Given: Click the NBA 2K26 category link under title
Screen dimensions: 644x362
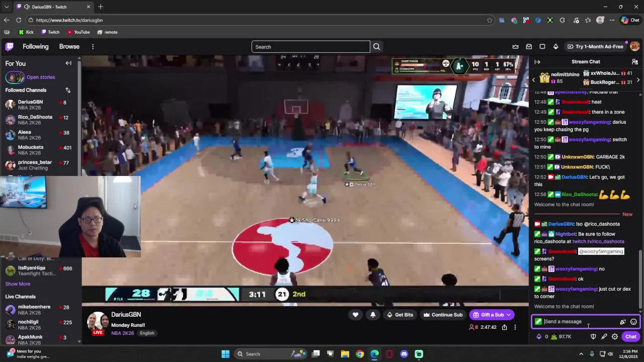Looking at the screenshot, I should [x=123, y=333].
